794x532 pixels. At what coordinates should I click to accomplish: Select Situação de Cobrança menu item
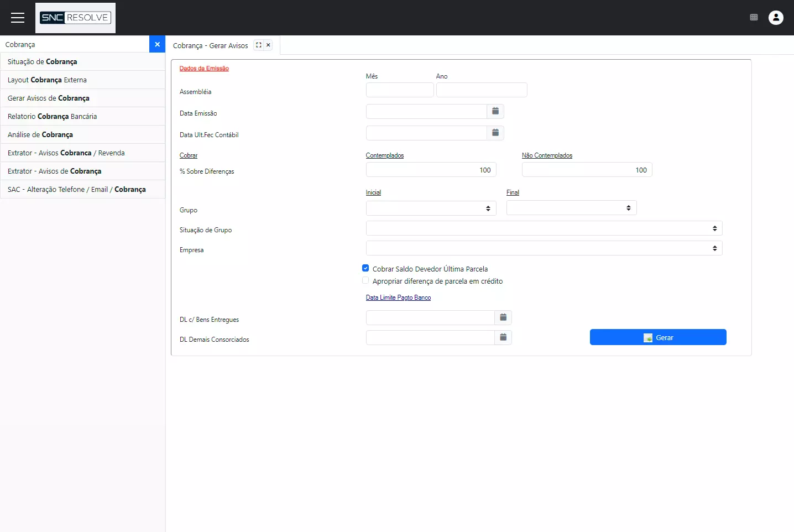coord(43,62)
